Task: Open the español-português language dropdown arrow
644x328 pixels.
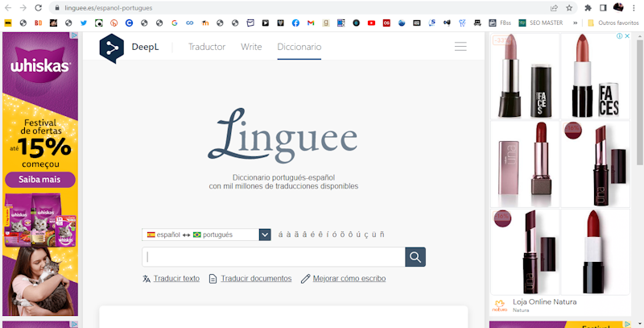Action: point(265,235)
